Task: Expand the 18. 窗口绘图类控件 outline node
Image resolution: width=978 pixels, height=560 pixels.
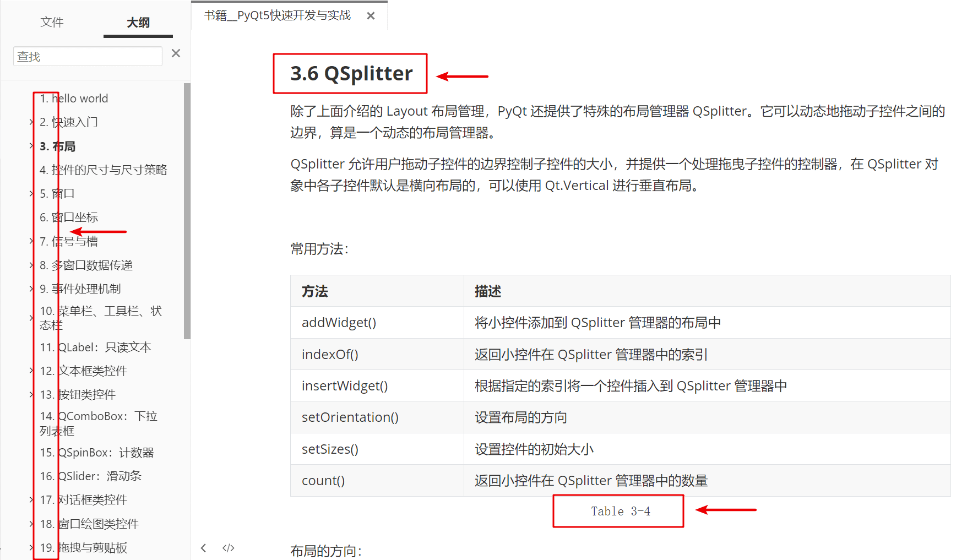Action: click(31, 524)
